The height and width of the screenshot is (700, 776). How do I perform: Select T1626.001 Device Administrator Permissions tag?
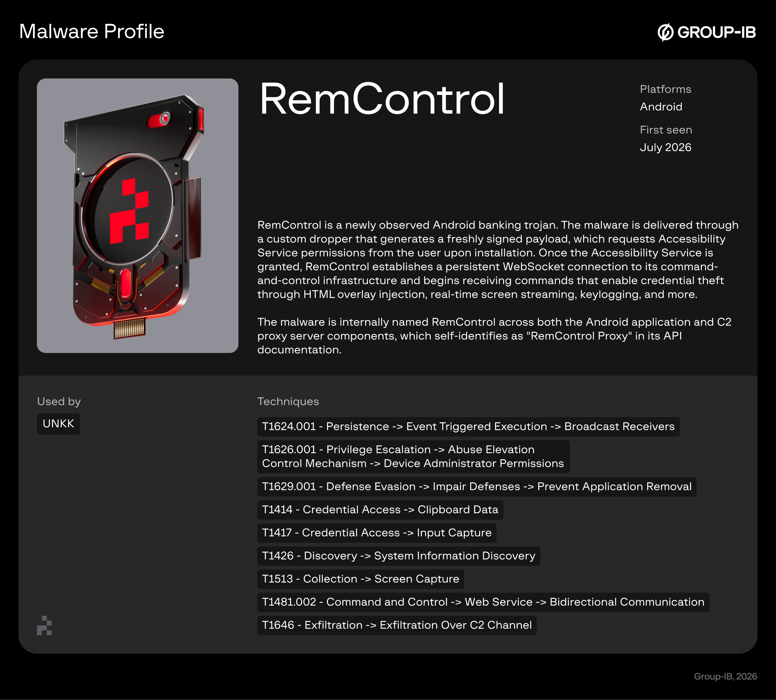[413, 456]
